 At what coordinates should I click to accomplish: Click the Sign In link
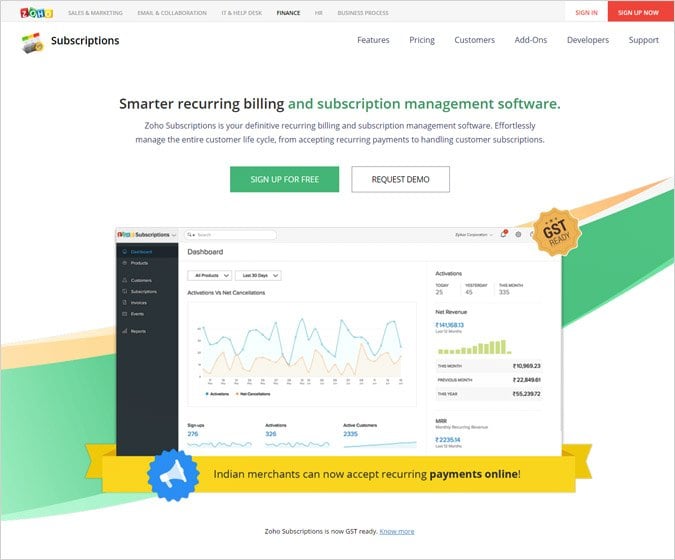point(586,12)
